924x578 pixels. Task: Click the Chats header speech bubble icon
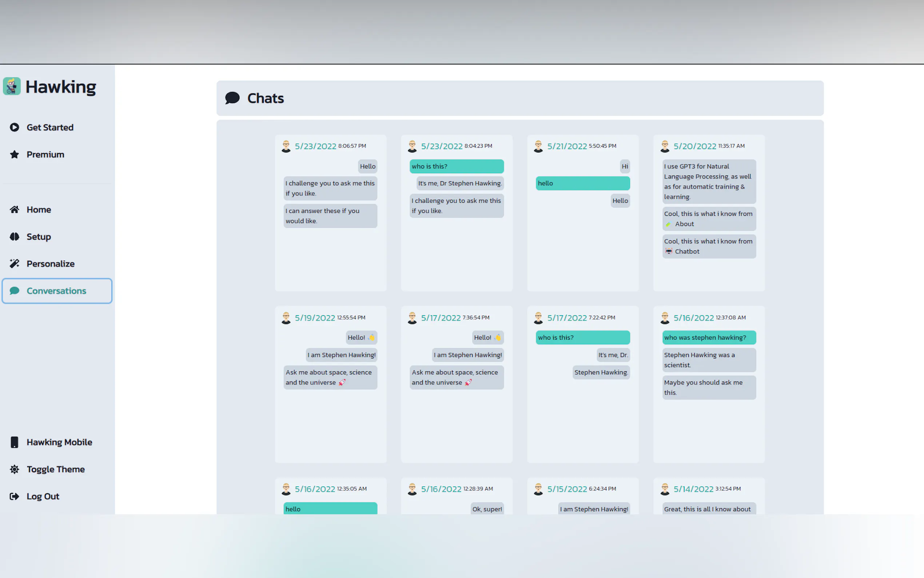[232, 98]
